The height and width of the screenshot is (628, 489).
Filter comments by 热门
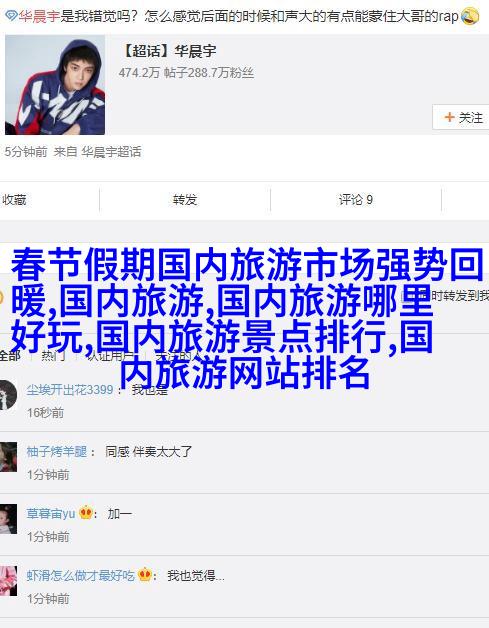(54, 355)
